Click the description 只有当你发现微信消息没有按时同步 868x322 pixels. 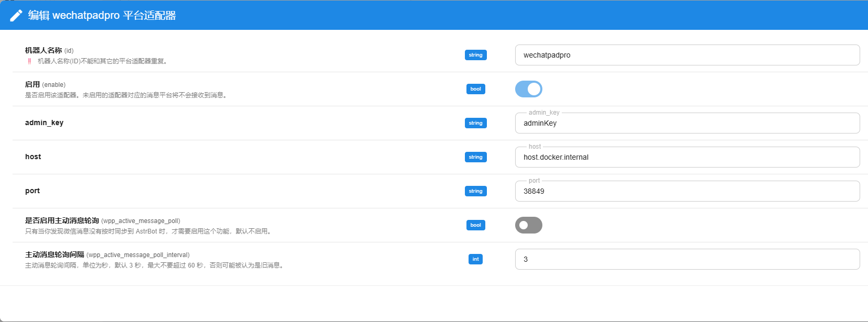(x=149, y=231)
